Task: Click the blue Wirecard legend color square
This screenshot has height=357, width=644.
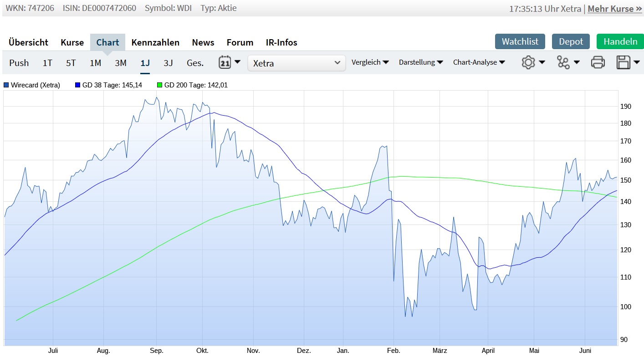Action: [x=5, y=85]
